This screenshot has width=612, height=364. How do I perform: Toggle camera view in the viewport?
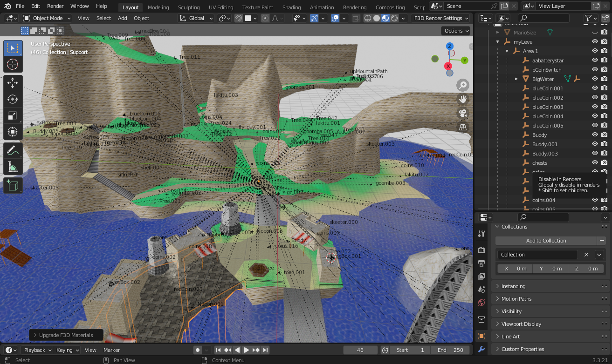tap(463, 113)
